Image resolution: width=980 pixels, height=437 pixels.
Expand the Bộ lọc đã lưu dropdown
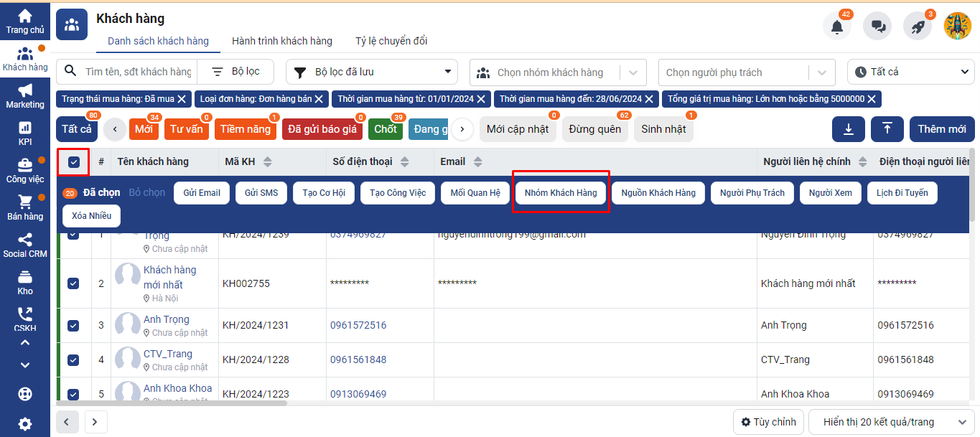(372, 72)
